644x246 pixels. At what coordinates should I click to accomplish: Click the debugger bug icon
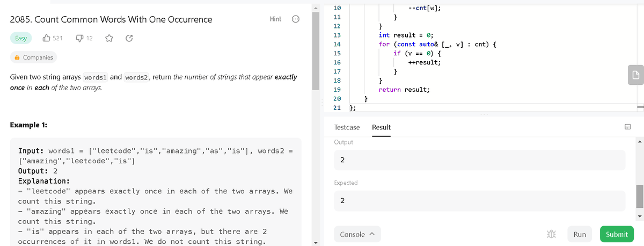coord(551,234)
